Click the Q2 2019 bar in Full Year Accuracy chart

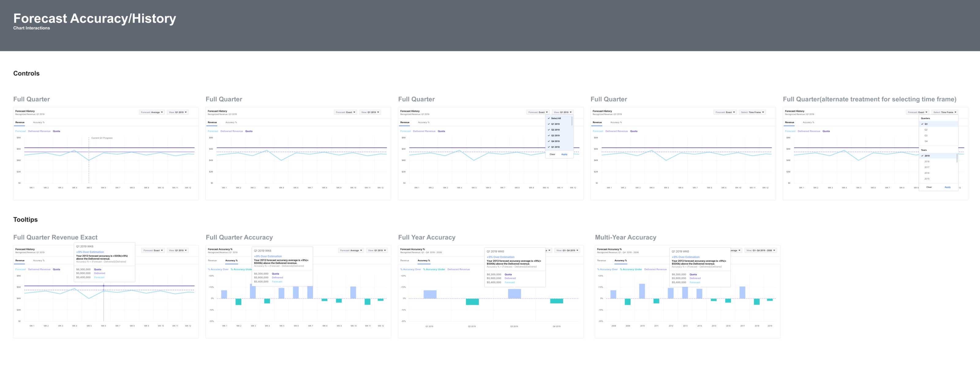point(472,302)
